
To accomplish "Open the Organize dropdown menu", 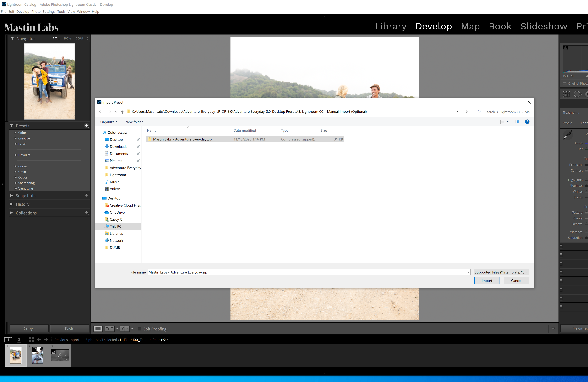I will tap(108, 122).
